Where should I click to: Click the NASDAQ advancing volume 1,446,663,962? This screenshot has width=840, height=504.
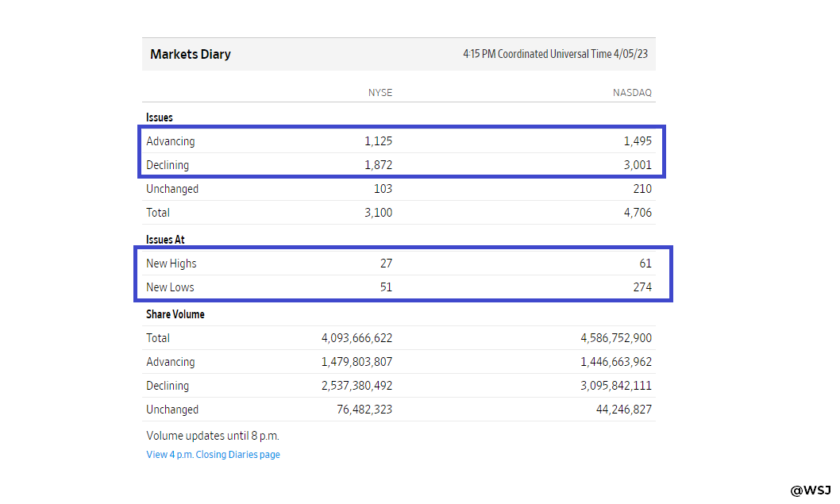pyautogui.click(x=616, y=362)
